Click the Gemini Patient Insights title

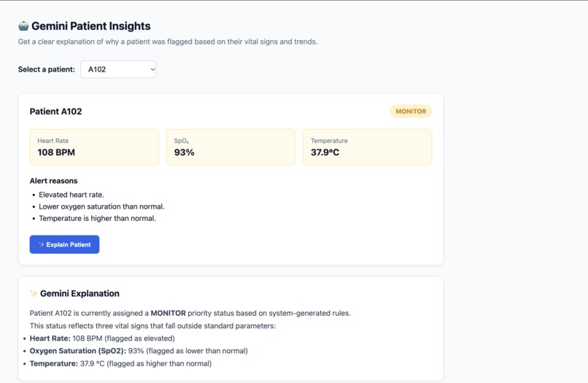[x=90, y=26]
